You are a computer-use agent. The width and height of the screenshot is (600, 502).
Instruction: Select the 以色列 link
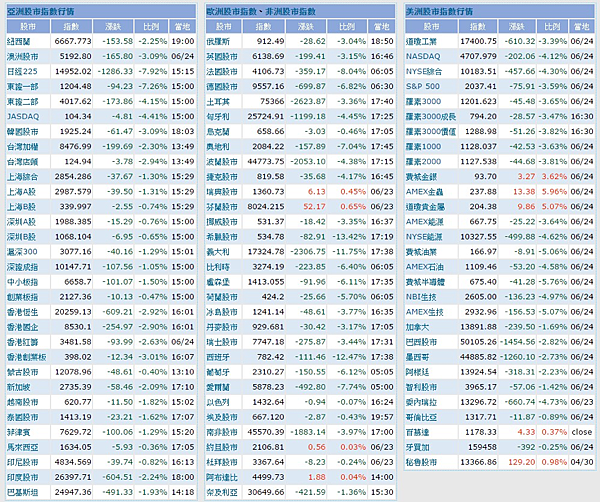point(218,402)
